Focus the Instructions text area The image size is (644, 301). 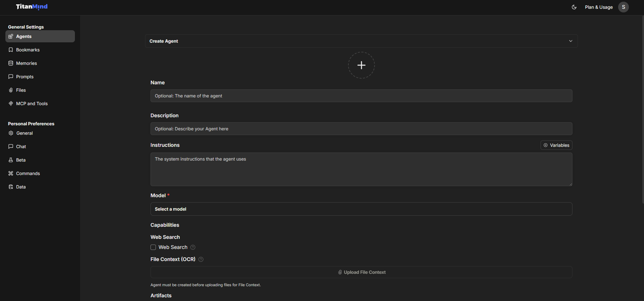point(361,169)
